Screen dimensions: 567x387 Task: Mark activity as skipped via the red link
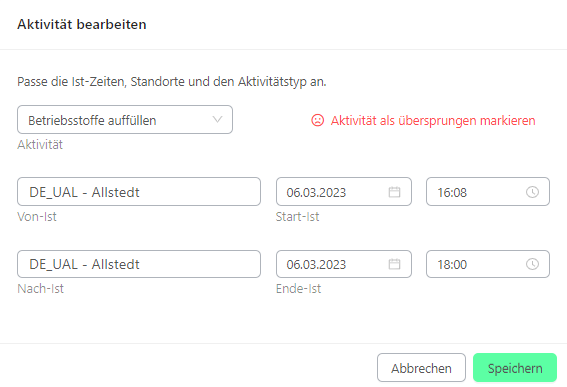(433, 120)
